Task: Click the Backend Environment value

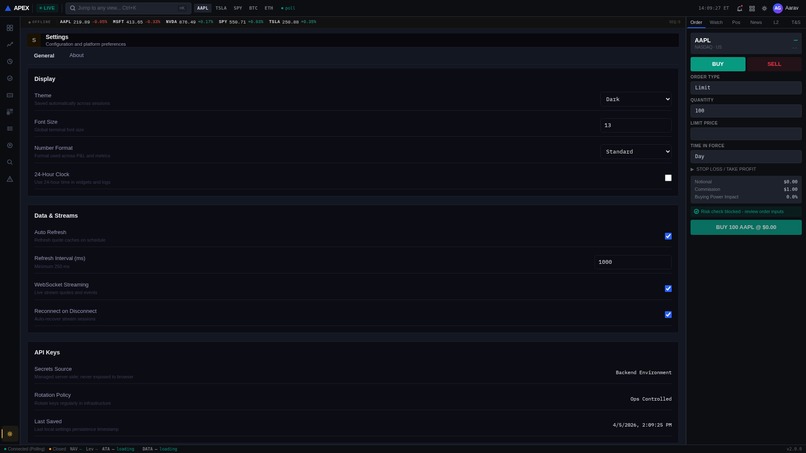Action: click(x=644, y=373)
